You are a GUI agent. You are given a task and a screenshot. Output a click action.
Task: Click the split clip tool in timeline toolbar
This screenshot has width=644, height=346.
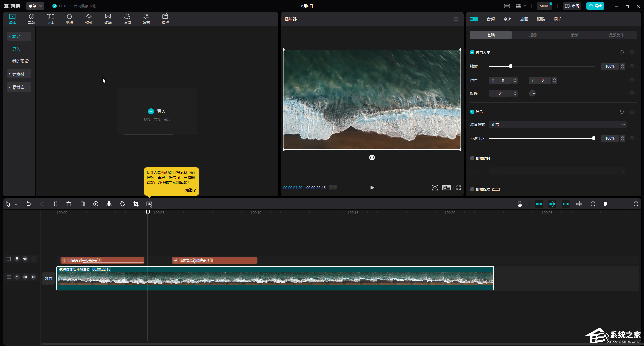[x=55, y=204]
